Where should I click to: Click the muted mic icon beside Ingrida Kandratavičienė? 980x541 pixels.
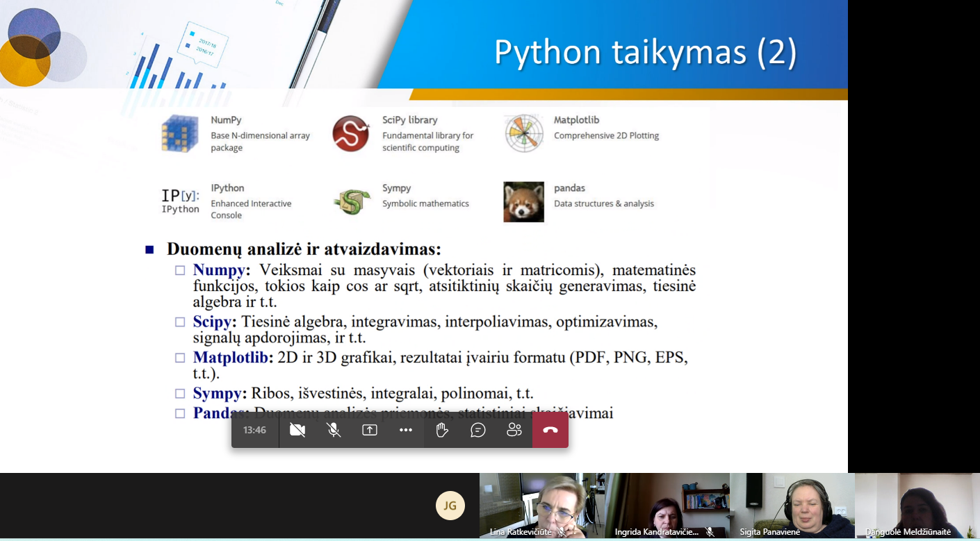[x=709, y=532]
